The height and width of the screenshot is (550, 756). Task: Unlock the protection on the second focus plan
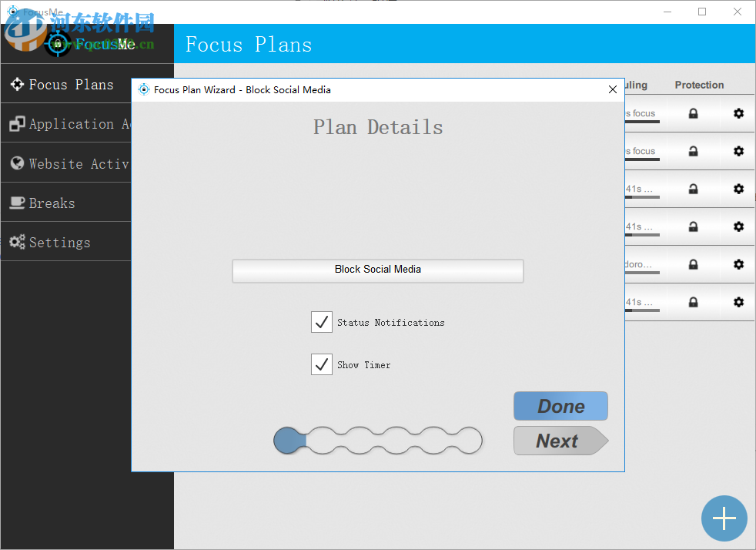(x=695, y=151)
